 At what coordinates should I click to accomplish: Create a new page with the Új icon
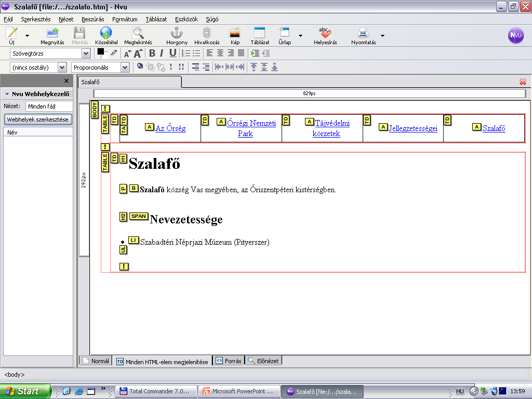click(12, 35)
